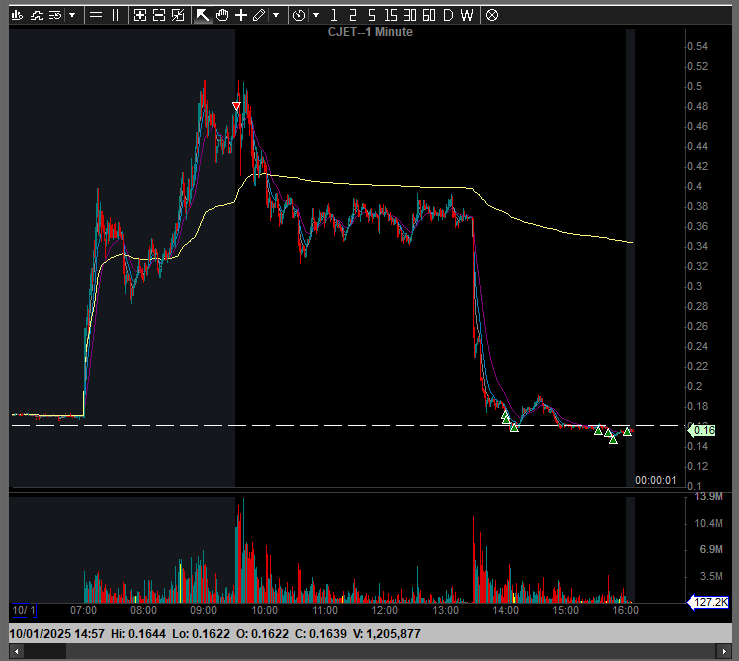Switch to 60 minute timeframe
This screenshot has width=739, height=661.
429,16
